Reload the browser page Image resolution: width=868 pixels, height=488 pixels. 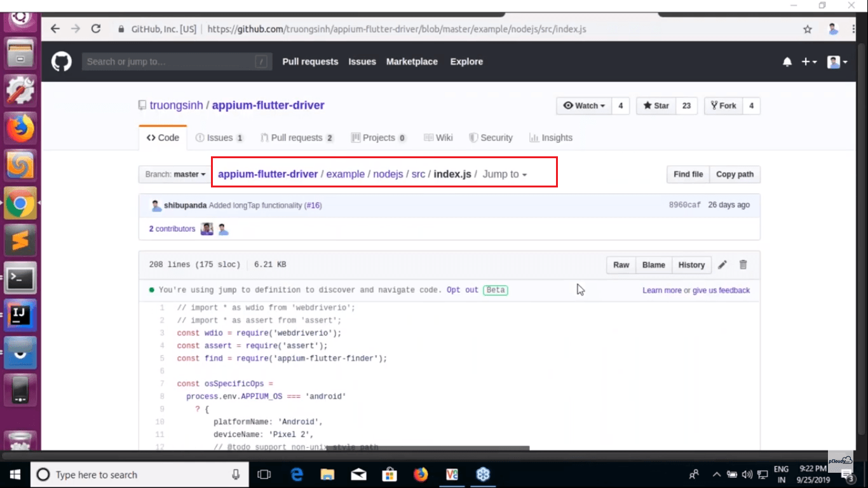click(x=96, y=29)
